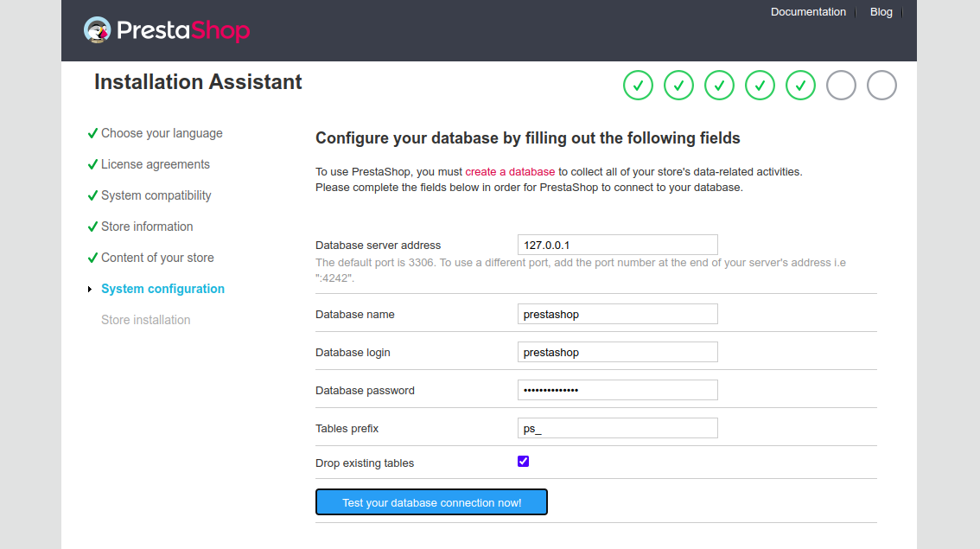Click the fifth completed step circle
This screenshot has height=549, width=980.
pyautogui.click(x=800, y=86)
